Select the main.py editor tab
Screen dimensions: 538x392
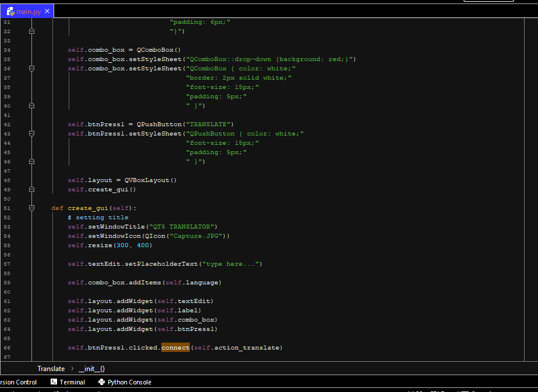pos(28,12)
